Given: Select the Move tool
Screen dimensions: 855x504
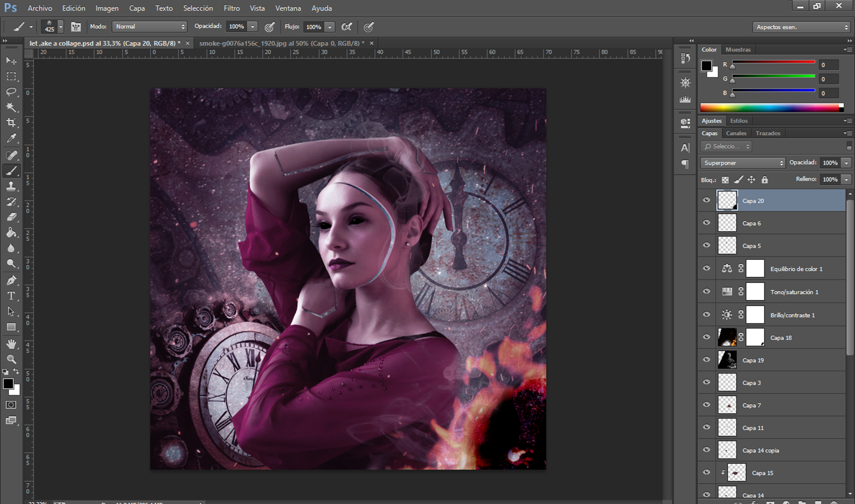Looking at the screenshot, I should (11, 61).
